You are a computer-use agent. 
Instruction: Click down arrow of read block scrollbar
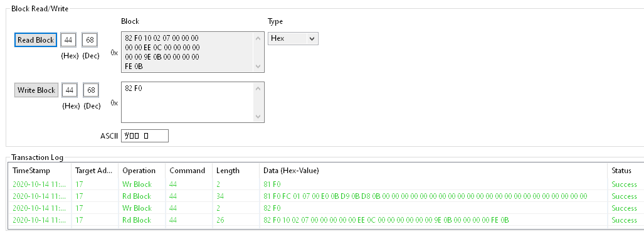click(x=258, y=66)
